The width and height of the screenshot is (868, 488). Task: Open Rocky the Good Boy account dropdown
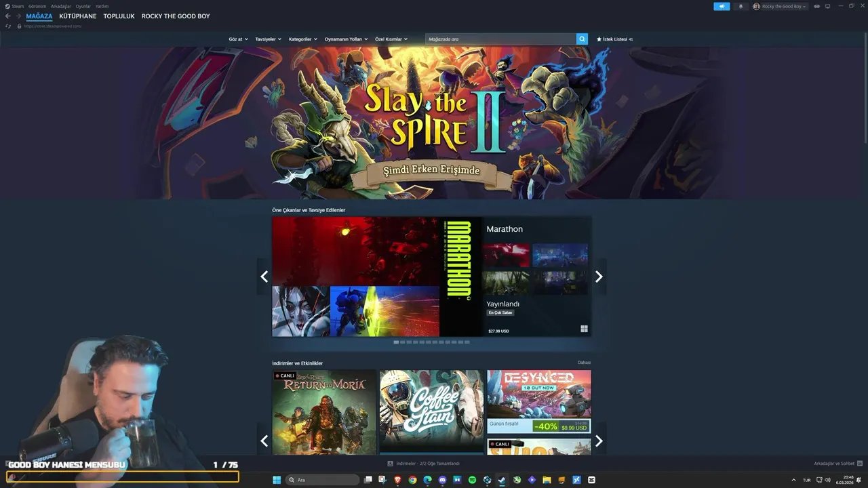click(x=780, y=6)
